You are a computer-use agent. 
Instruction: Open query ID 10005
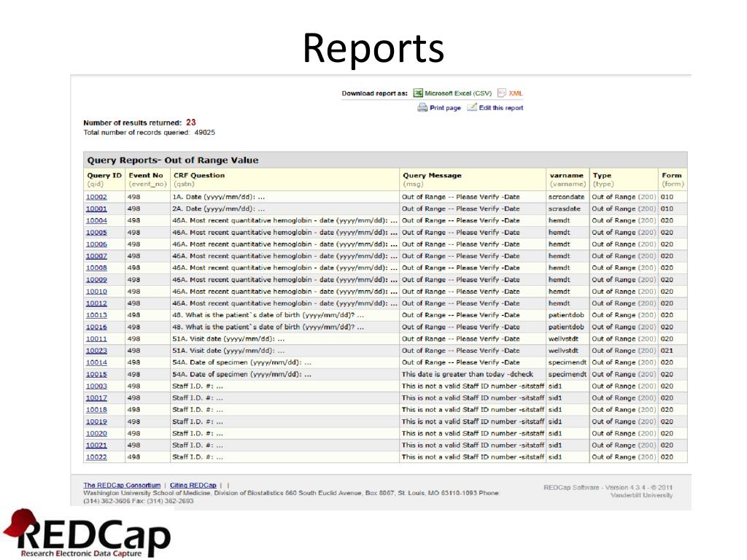tap(96, 233)
